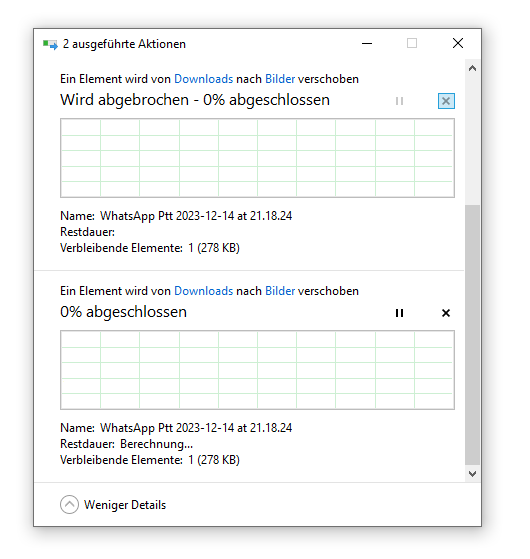Collapse details with Weniger Details arrow
Image resolution: width=530 pixels, height=559 pixels.
(69, 504)
